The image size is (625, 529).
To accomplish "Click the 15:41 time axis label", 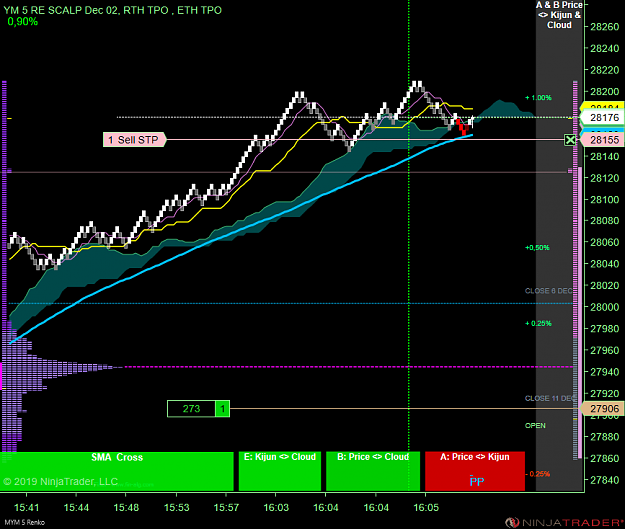I will (26, 507).
